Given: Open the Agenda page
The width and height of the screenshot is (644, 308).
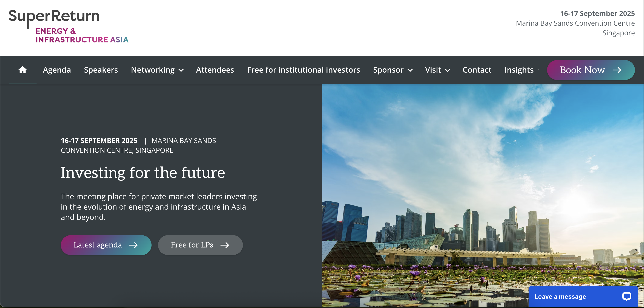Looking at the screenshot, I should click(57, 70).
